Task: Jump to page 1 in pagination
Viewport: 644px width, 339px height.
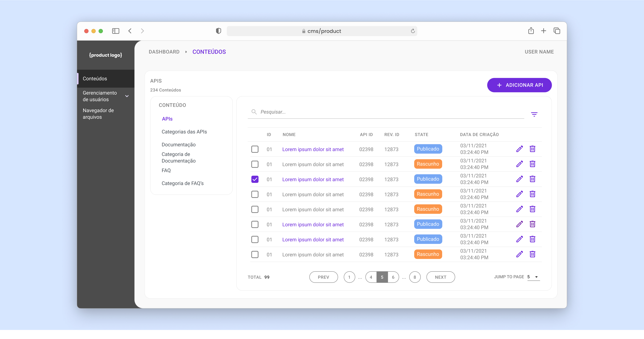Action: pyautogui.click(x=349, y=277)
